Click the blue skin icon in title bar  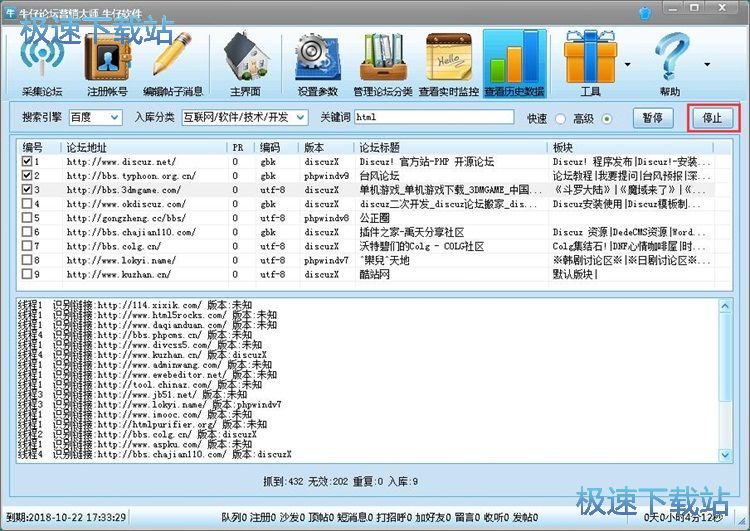645,13
